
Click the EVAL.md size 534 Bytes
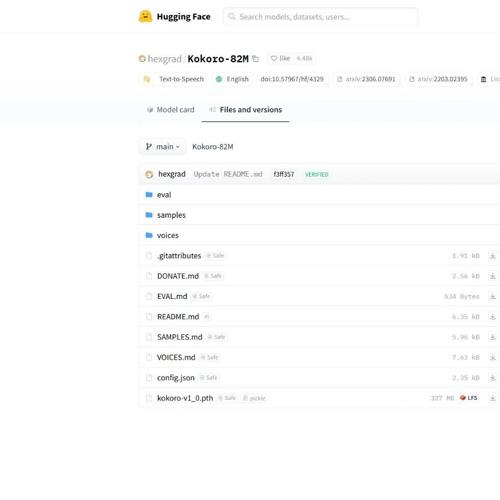click(x=462, y=296)
